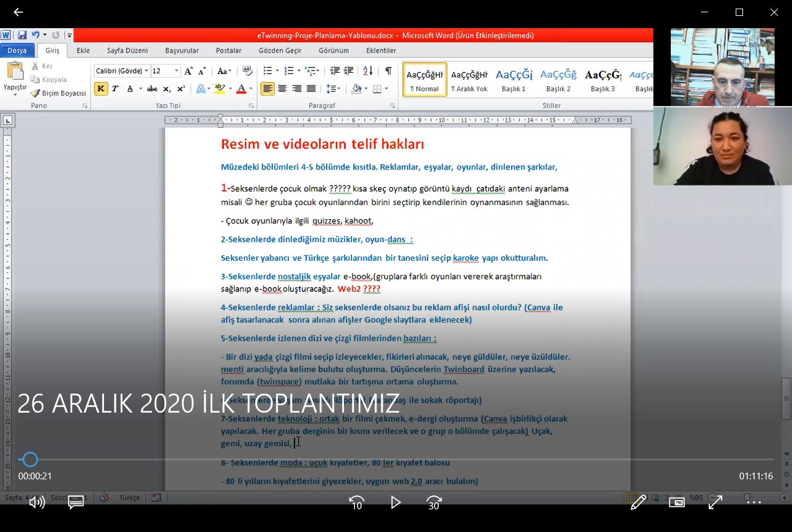
Task: Switch to the Görünüm tab
Action: [x=334, y=51]
